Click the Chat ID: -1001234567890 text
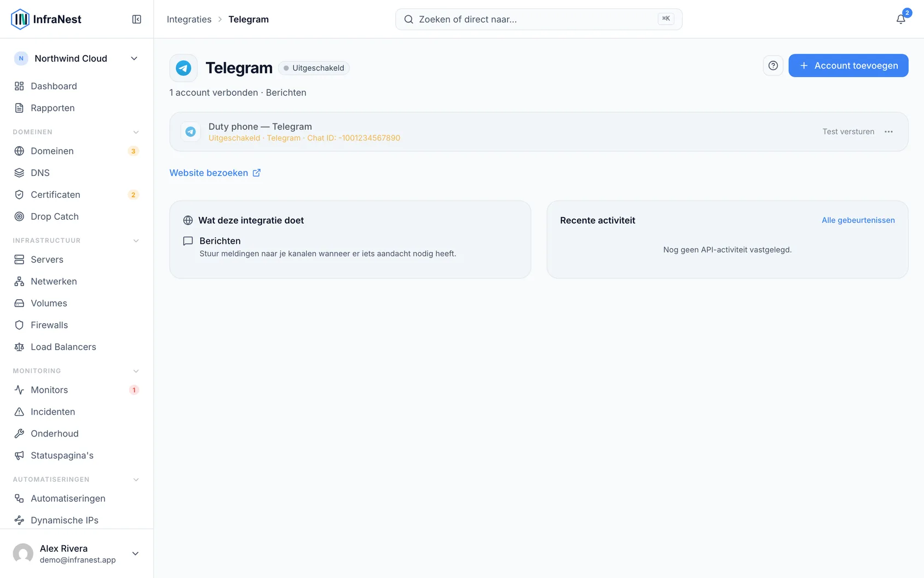924x578 pixels. click(354, 138)
